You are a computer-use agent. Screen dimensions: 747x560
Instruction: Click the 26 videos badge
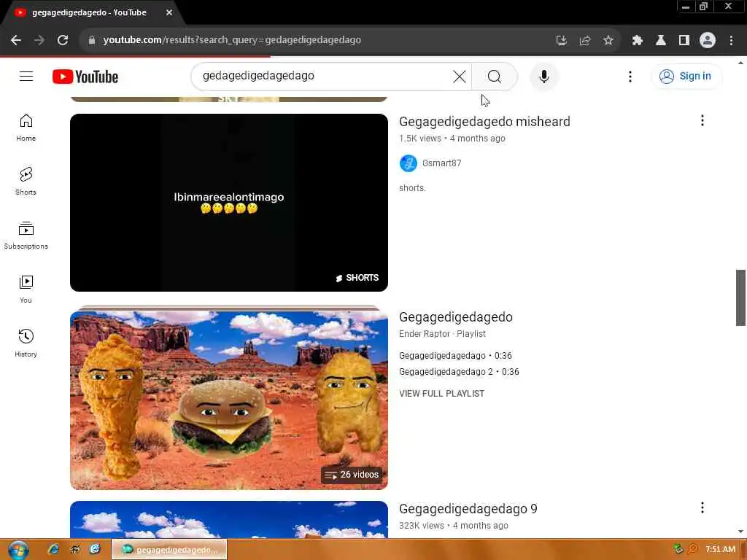[x=352, y=475]
